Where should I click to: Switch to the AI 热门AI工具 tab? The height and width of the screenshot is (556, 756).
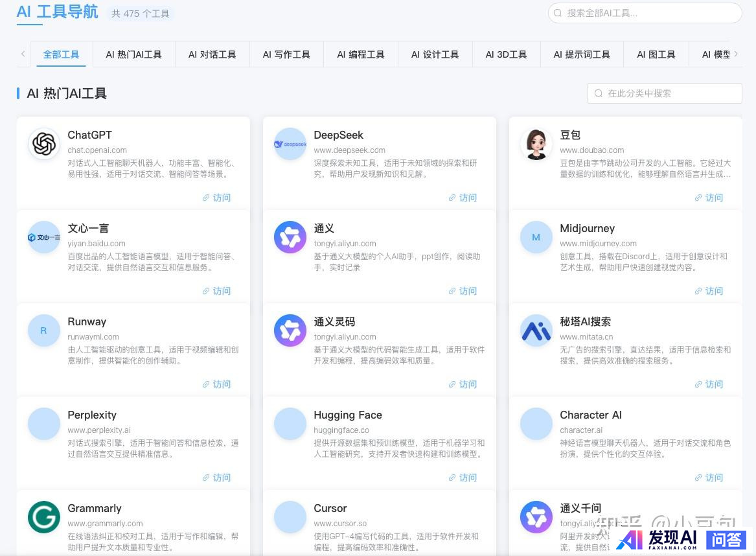point(133,54)
